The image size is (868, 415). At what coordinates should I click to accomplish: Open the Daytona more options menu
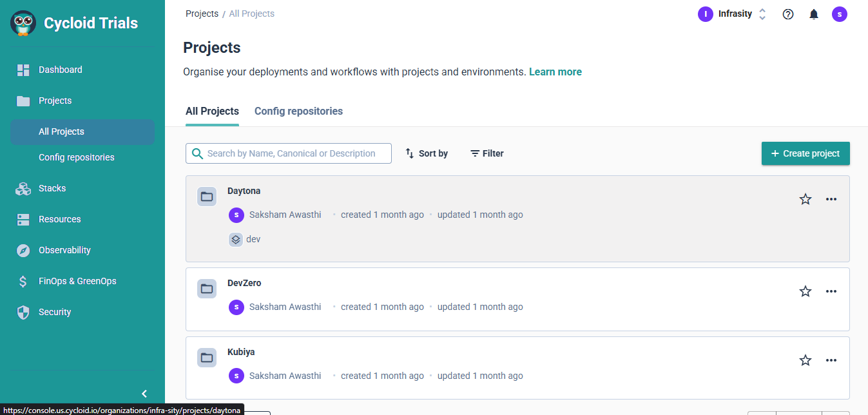pos(831,199)
